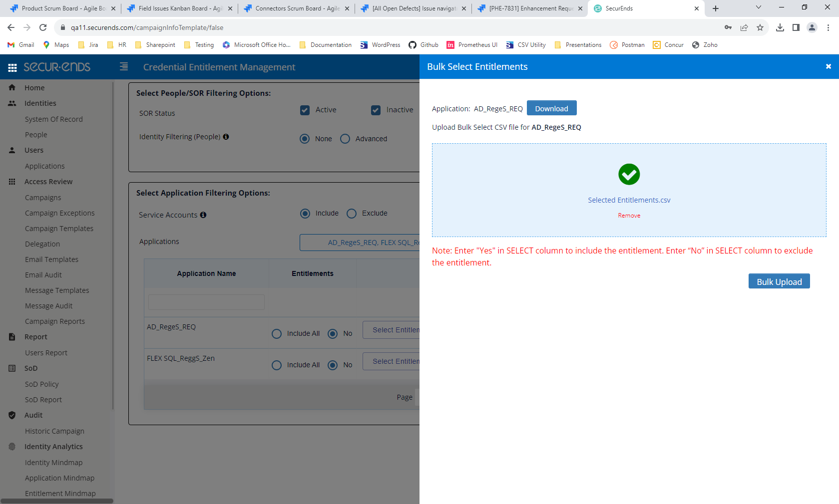Select the Advanced identity filtering option
The width and height of the screenshot is (839, 504).
tap(345, 139)
